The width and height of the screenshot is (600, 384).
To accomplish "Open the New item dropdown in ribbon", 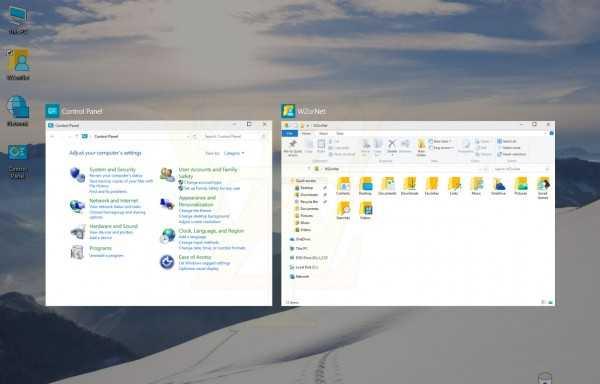I will pos(440,141).
